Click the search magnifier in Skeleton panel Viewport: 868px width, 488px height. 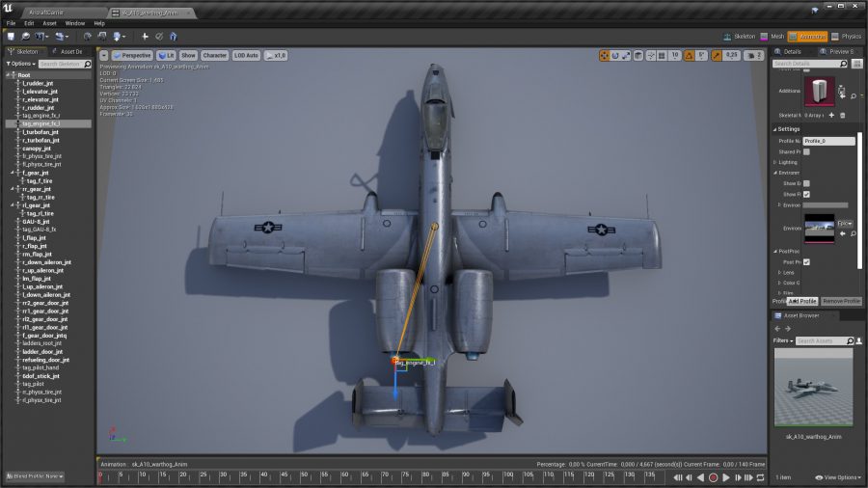pos(88,65)
